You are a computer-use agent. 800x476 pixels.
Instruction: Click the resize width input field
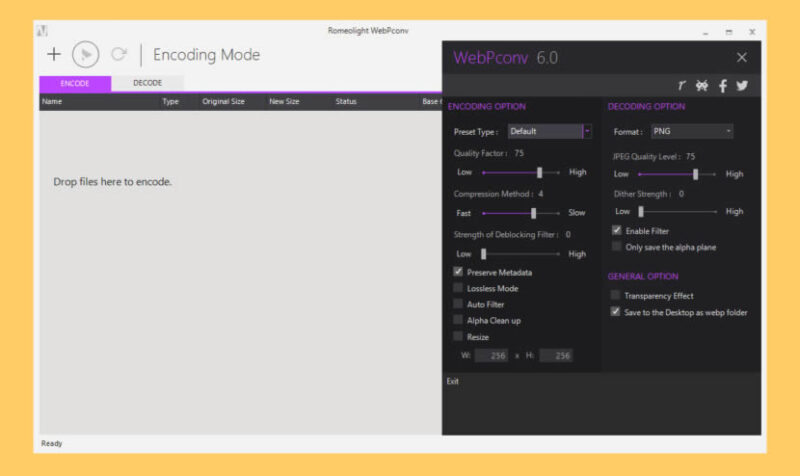[491, 356]
